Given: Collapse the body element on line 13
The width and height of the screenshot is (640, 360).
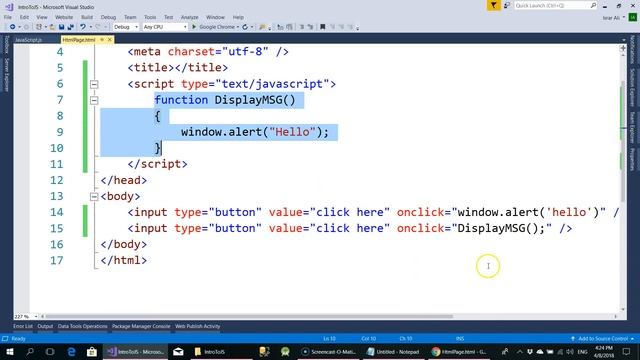Looking at the screenshot, I should coord(94,197).
